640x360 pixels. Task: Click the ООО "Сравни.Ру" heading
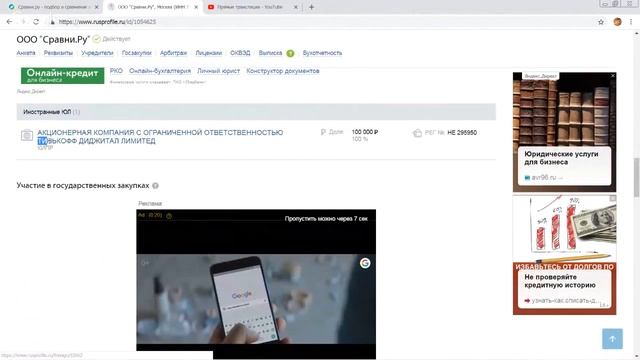(53, 39)
